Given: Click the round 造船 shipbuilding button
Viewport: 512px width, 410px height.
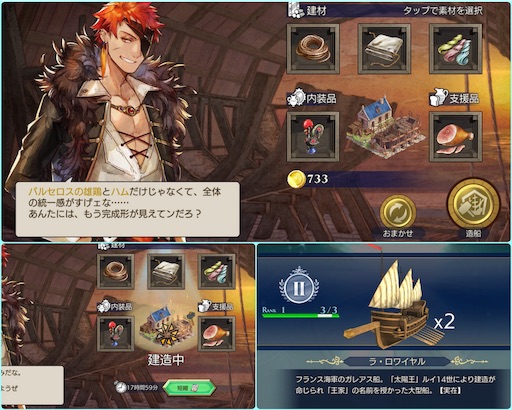Looking at the screenshot, I should pyautogui.click(x=473, y=204).
